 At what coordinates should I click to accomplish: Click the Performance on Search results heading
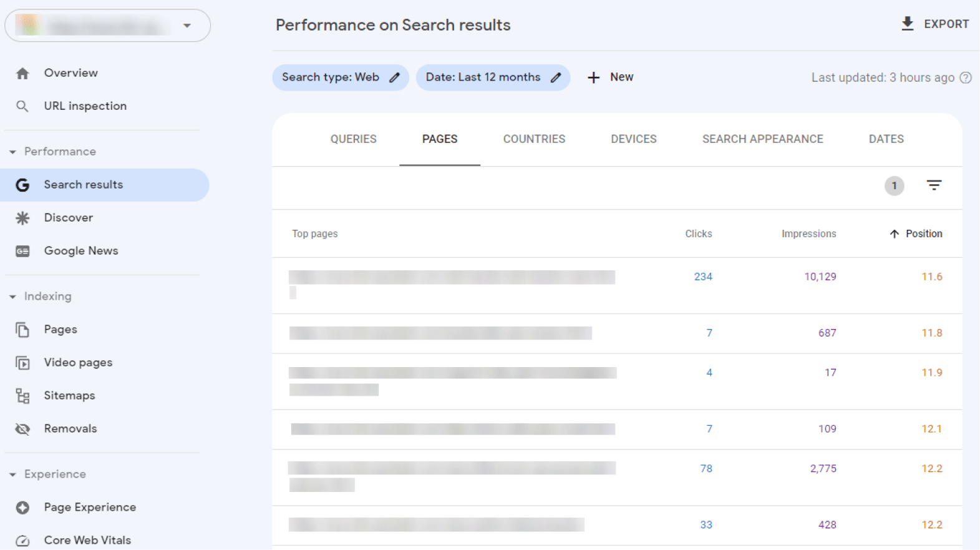point(393,25)
